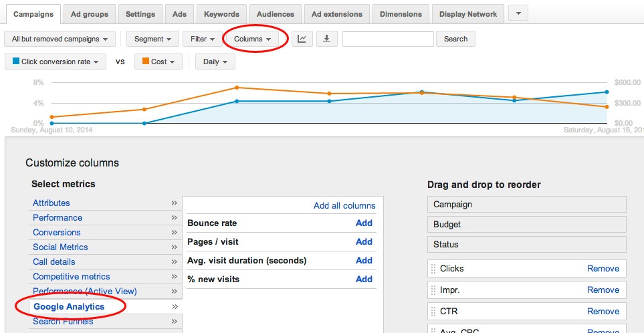This screenshot has height=333, width=644.
Task: Expand the Columns dropdown
Action: click(x=252, y=39)
